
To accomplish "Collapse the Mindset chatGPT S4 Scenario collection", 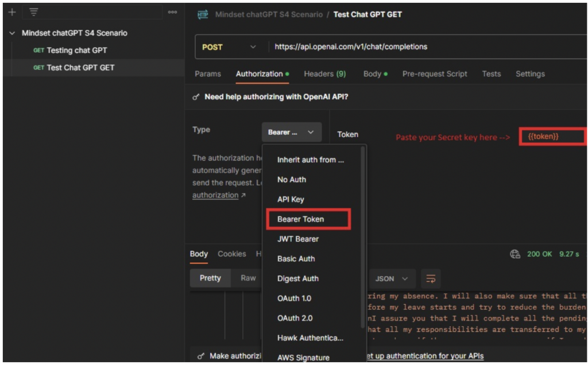I will pos(12,33).
